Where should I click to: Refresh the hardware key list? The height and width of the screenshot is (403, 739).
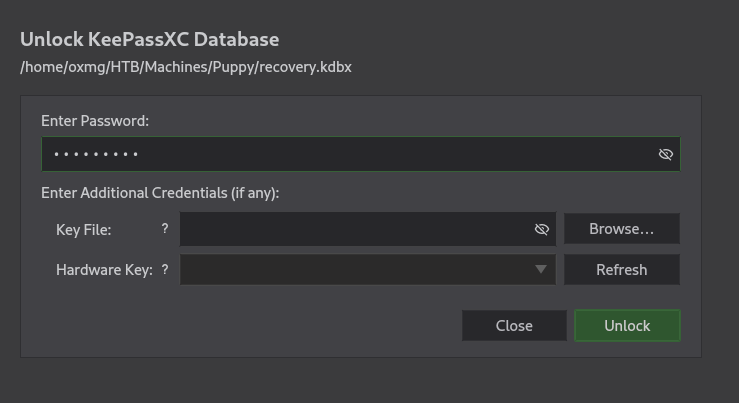(621, 269)
